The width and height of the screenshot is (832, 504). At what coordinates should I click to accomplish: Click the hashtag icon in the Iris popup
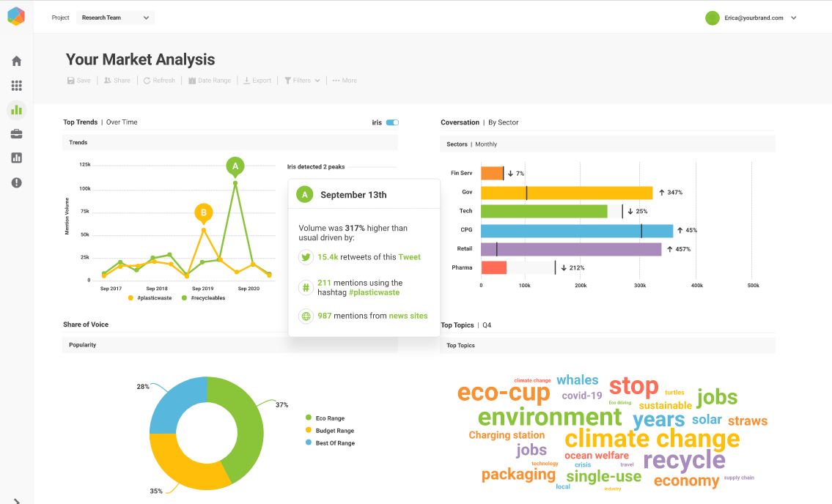click(306, 286)
